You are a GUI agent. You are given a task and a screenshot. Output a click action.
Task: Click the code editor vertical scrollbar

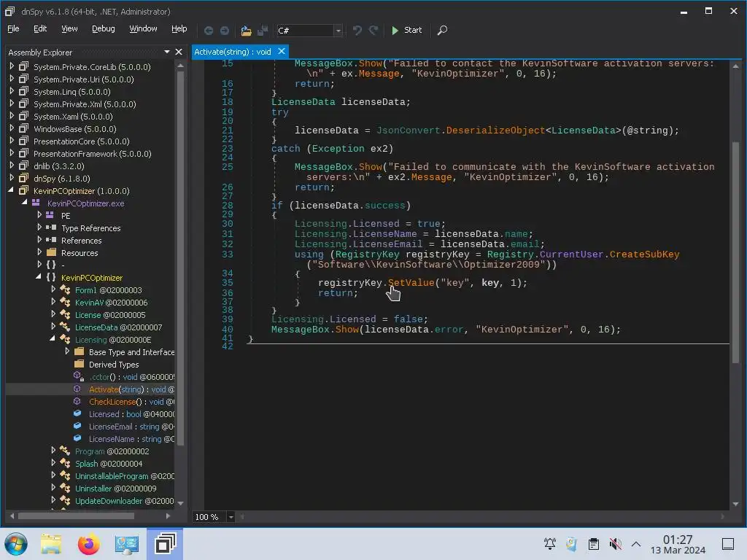(x=735, y=252)
